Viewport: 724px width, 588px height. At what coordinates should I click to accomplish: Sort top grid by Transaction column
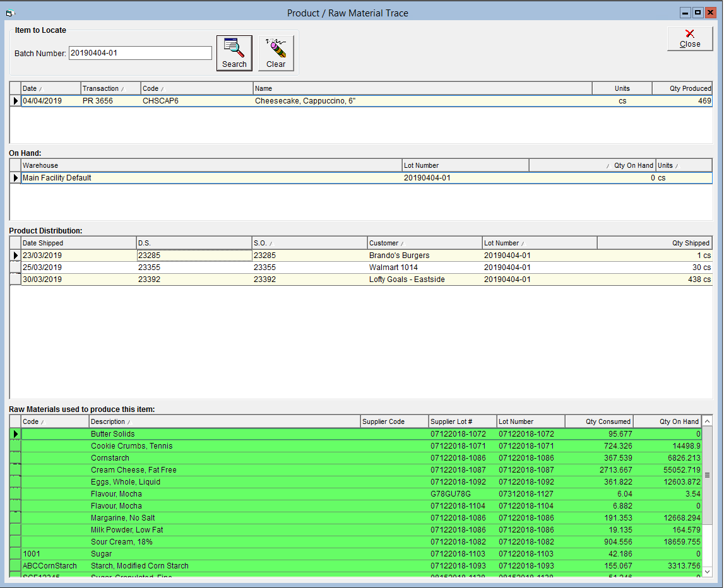click(x=111, y=88)
